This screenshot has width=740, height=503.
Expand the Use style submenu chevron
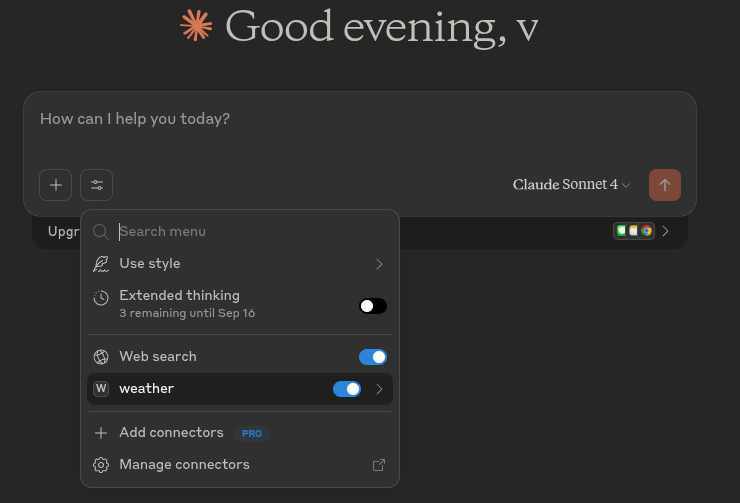pyautogui.click(x=379, y=264)
